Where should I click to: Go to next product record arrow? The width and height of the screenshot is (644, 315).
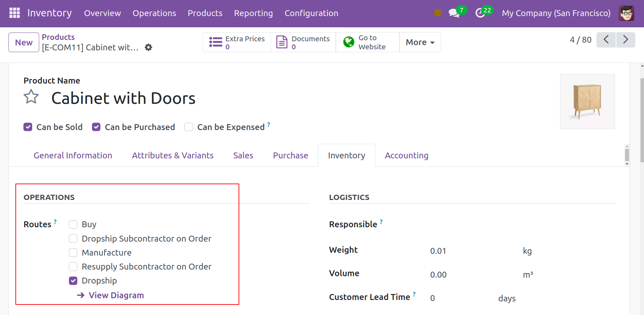625,40
